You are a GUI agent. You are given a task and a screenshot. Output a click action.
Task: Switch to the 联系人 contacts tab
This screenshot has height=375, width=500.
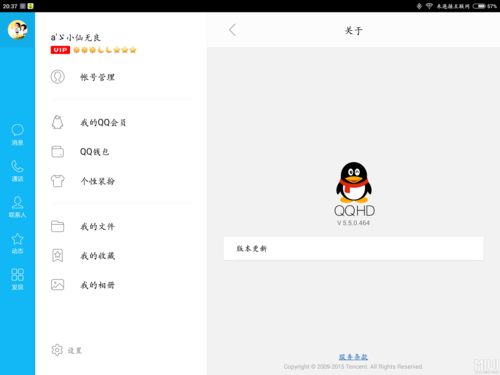[x=17, y=207]
